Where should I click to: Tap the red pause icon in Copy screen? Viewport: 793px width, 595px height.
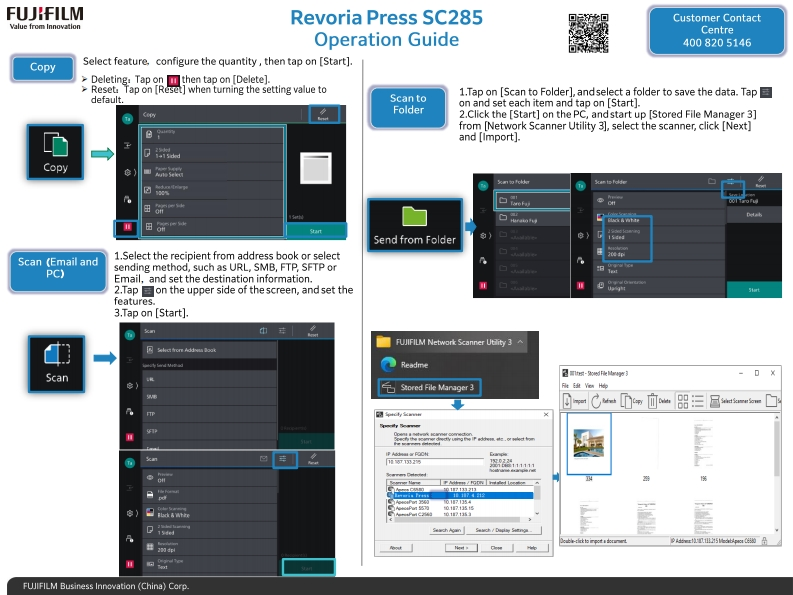point(127,227)
